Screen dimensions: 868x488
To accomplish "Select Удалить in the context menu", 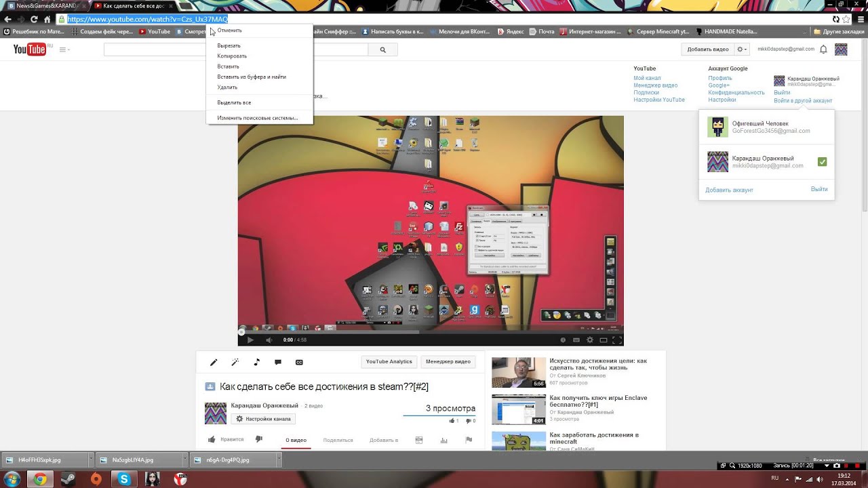I will pos(227,87).
